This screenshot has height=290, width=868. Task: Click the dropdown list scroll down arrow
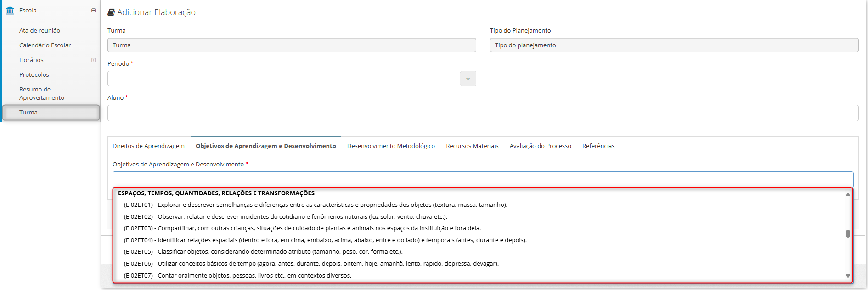click(848, 276)
